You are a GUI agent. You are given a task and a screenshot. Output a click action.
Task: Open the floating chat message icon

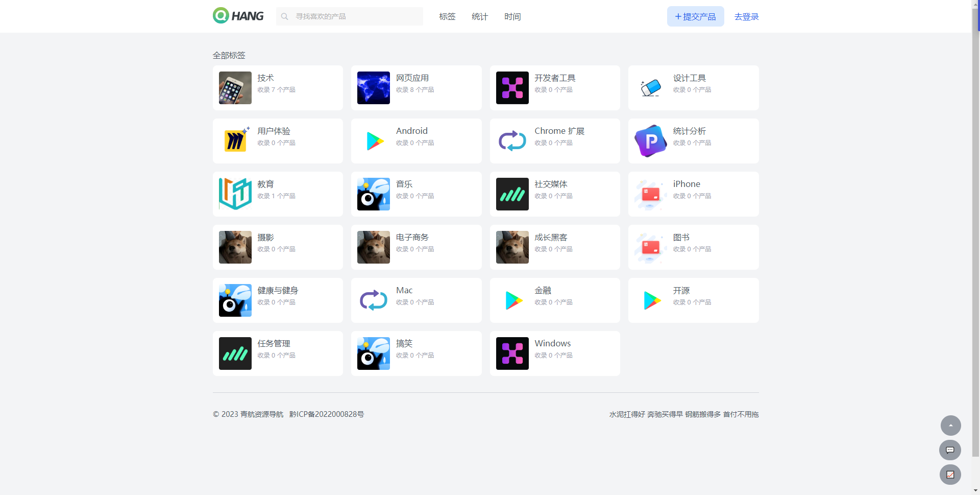pyautogui.click(x=950, y=450)
